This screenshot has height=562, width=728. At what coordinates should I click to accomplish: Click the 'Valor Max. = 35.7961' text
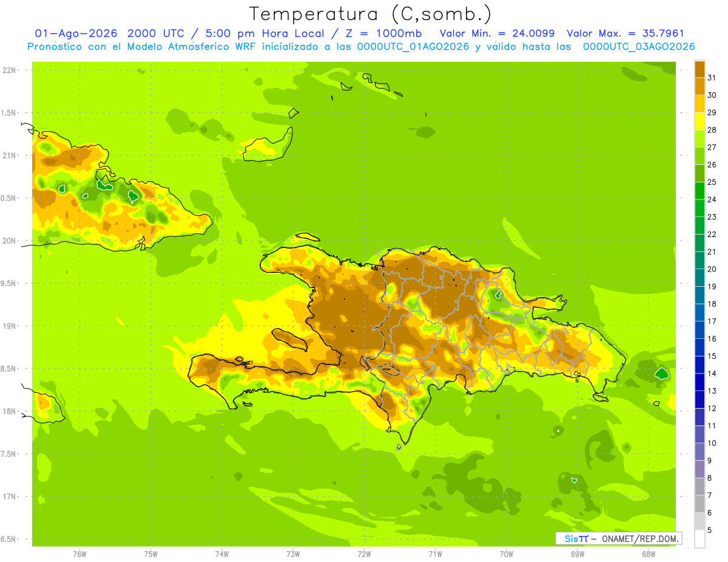click(x=625, y=33)
